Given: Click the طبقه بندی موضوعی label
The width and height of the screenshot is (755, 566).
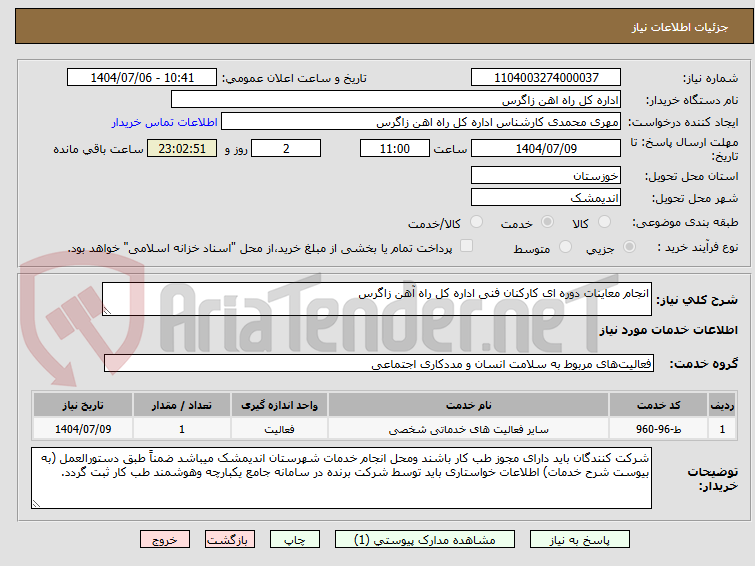Looking at the screenshot, I should [x=685, y=222].
